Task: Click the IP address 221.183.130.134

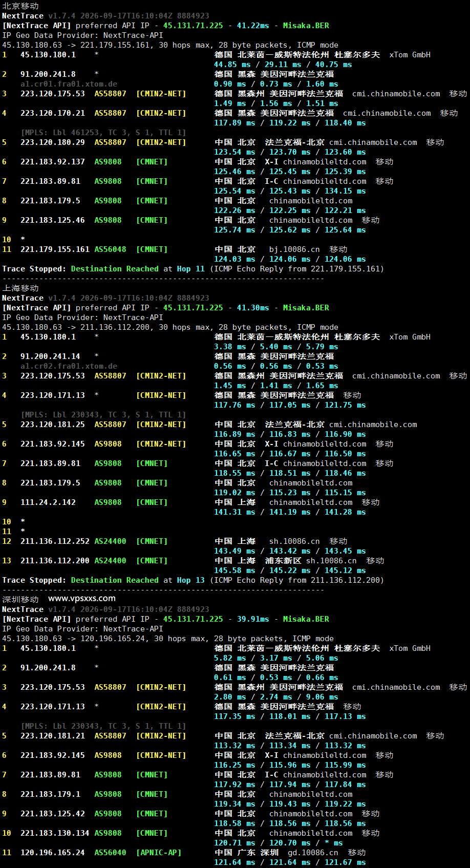Action: point(55,833)
